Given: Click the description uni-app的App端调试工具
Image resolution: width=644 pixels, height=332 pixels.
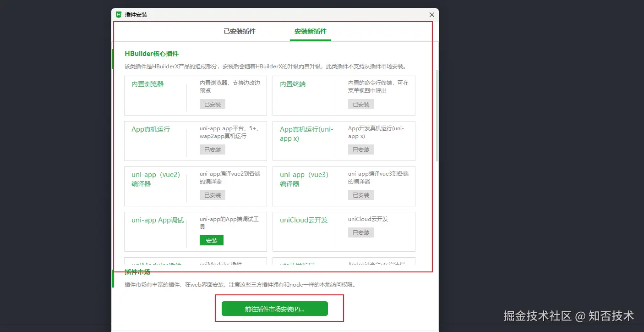Looking at the screenshot, I should (x=229, y=223).
